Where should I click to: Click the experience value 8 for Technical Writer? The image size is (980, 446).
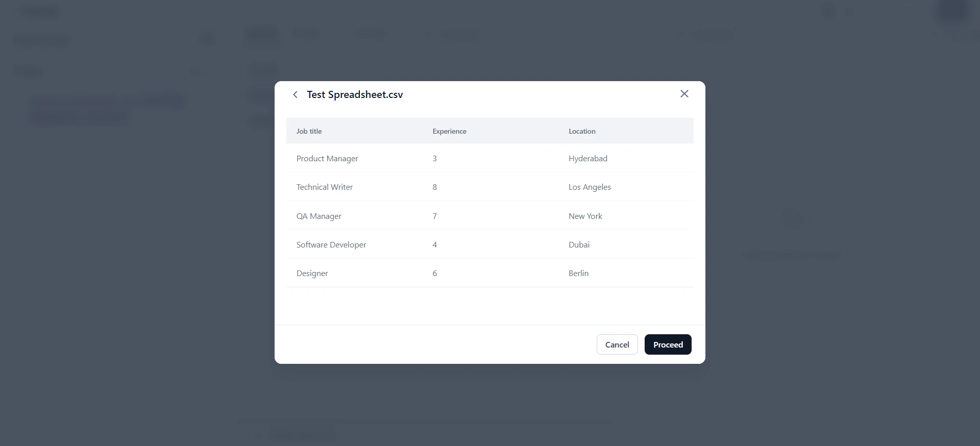434,187
